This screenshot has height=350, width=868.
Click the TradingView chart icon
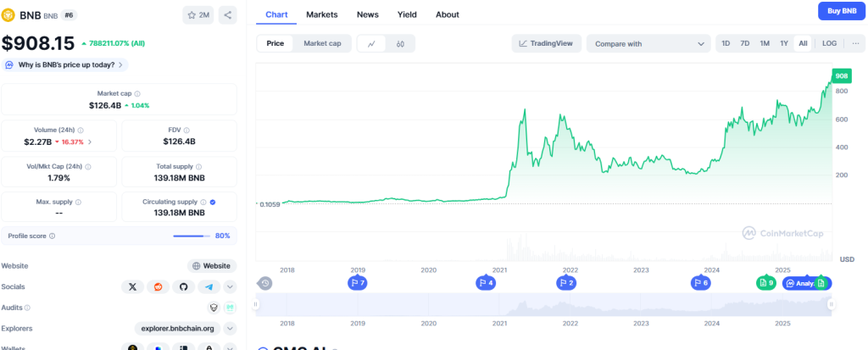(522, 44)
